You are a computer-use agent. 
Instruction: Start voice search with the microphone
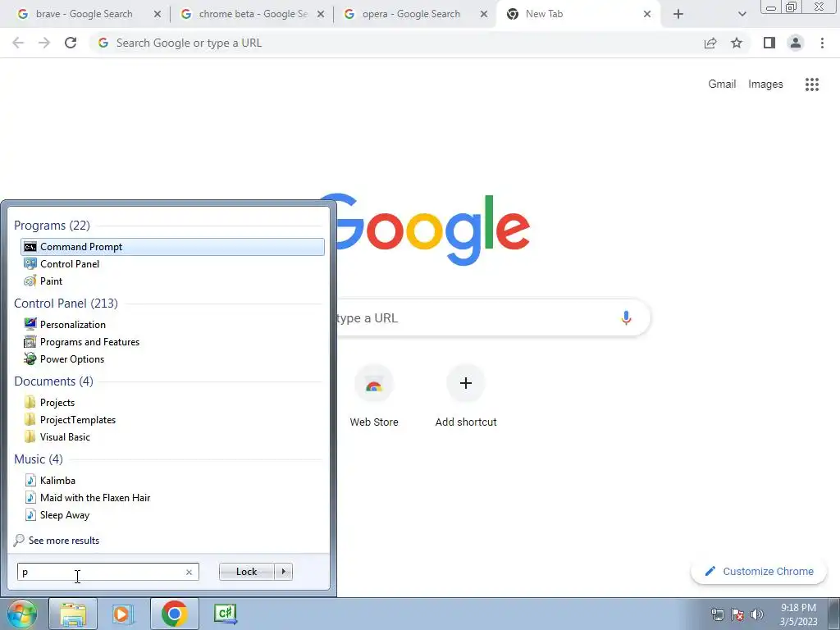coord(626,317)
